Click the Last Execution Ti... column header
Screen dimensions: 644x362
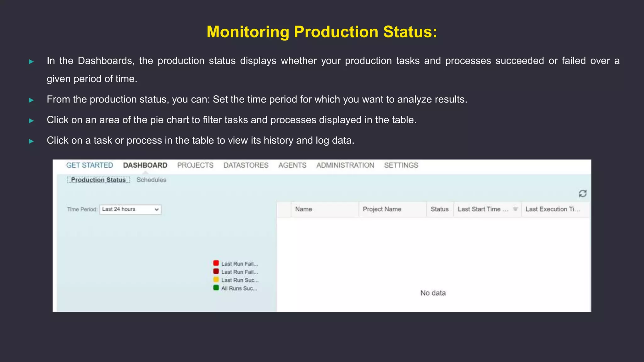[x=552, y=209]
